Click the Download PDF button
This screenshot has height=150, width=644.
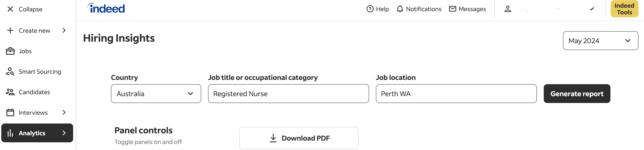tap(298, 138)
